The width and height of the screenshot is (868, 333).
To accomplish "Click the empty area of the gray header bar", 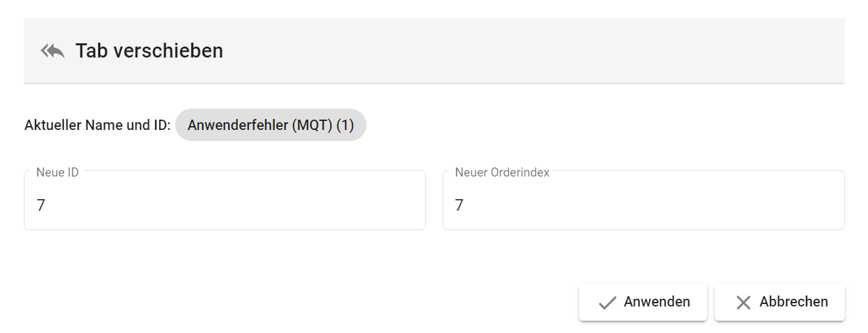I will [517, 50].
